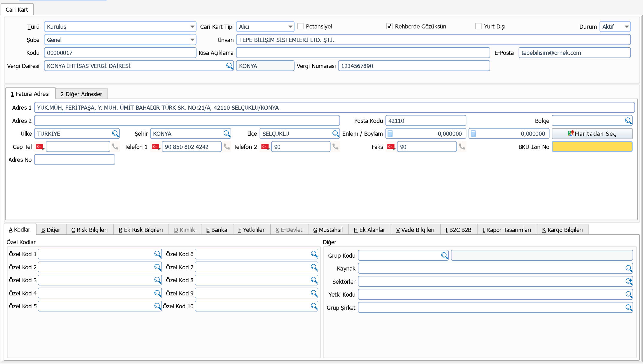Open Özel Kod 2 lookup magnifier

pos(157,267)
